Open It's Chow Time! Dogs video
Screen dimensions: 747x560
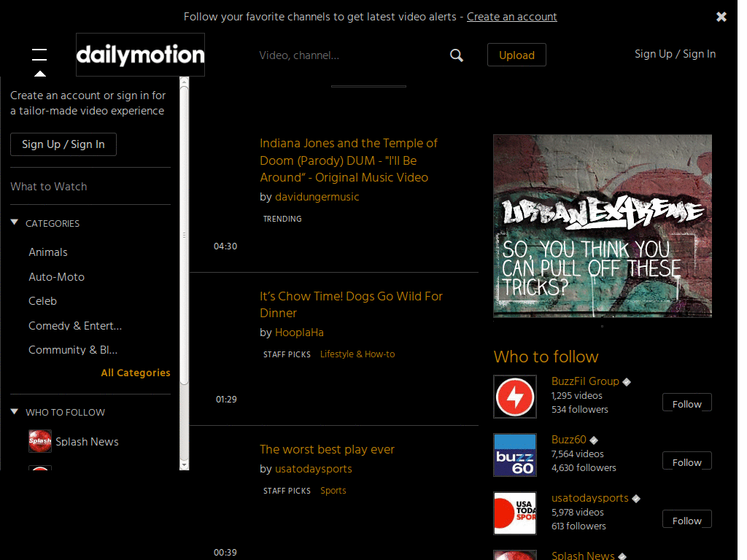[351, 305]
